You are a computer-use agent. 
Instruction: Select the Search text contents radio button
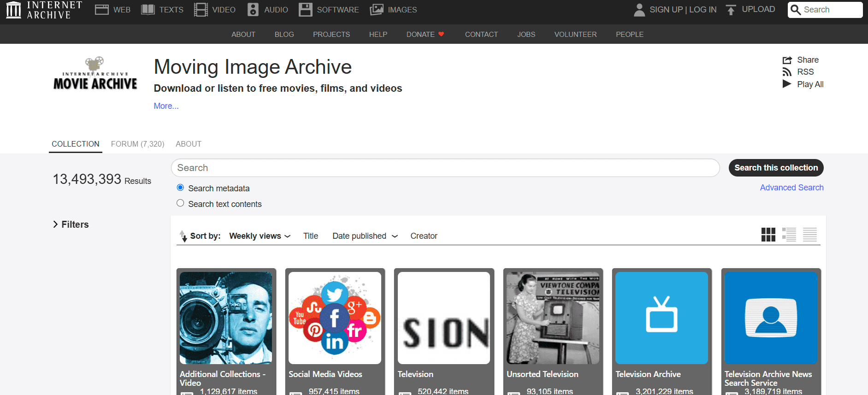tap(180, 203)
